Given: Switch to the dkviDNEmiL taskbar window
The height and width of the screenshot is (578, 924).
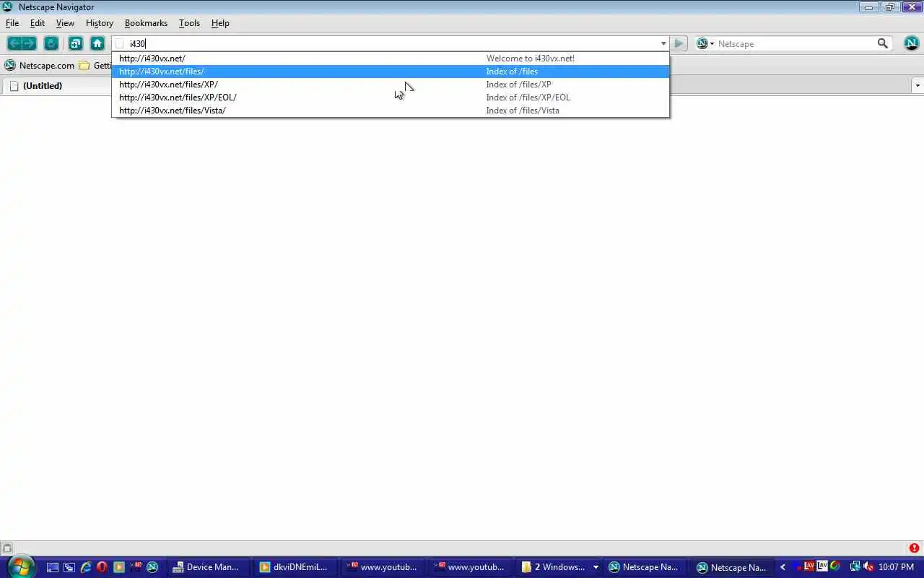Looking at the screenshot, I should 296,567.
